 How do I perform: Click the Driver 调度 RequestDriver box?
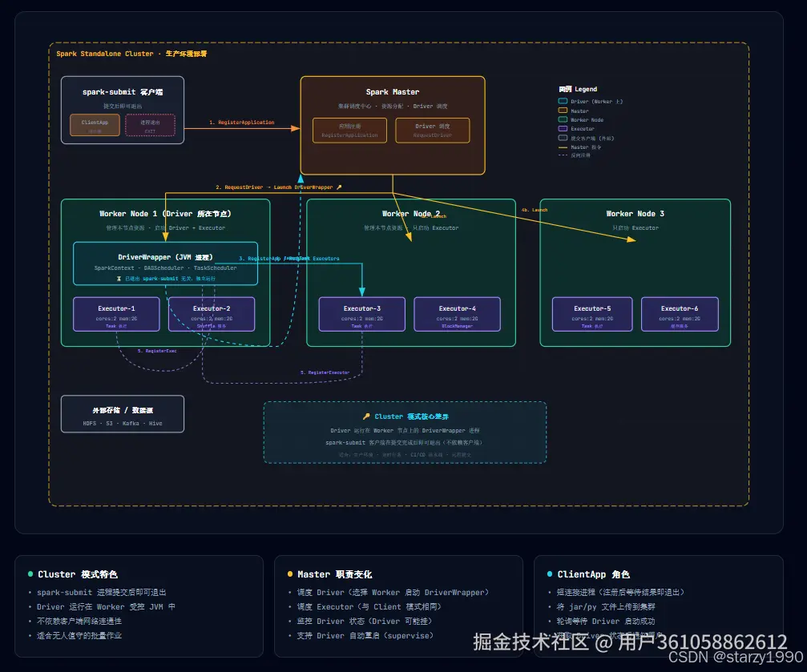pos(432,131)
